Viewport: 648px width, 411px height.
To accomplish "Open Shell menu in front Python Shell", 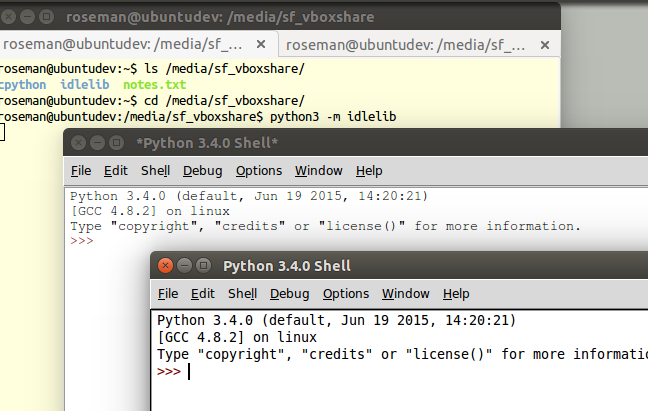I will click(x=243, y=294).
